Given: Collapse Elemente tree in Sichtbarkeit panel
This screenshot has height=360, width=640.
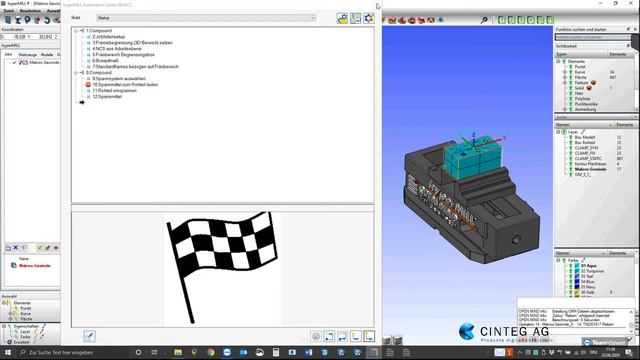Looking at the screenshot, I should 558,61.
